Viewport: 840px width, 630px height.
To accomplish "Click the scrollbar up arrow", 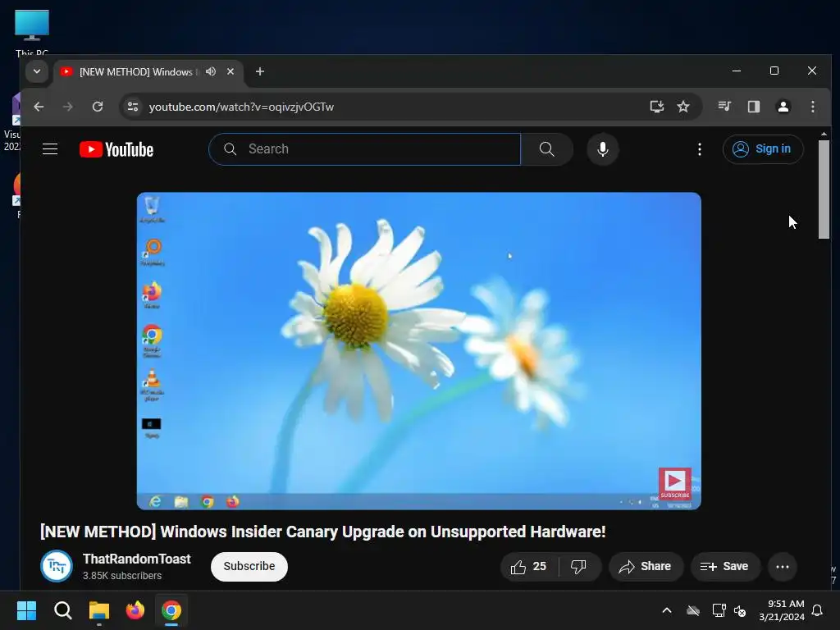I will (824, 134).
